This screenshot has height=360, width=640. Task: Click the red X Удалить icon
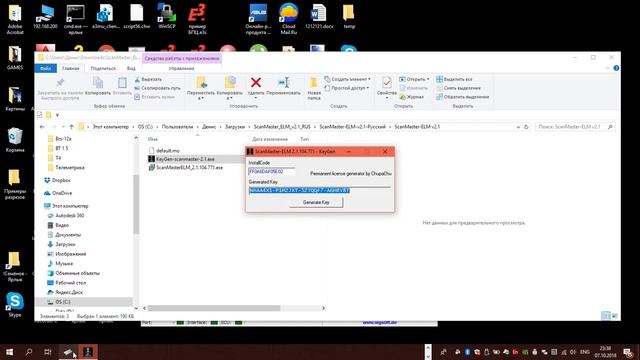pyautogui.click(x=256, y=82)
